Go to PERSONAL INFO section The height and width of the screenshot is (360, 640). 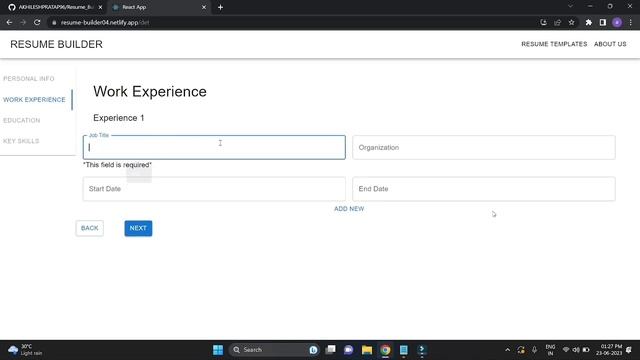click(x=29, y=78)
